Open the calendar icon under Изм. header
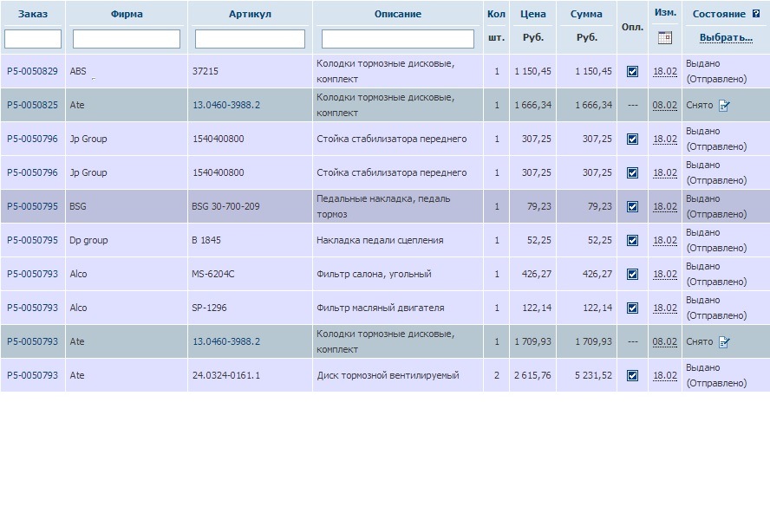Viewport: 770px width, 532px height. point(665,38)
